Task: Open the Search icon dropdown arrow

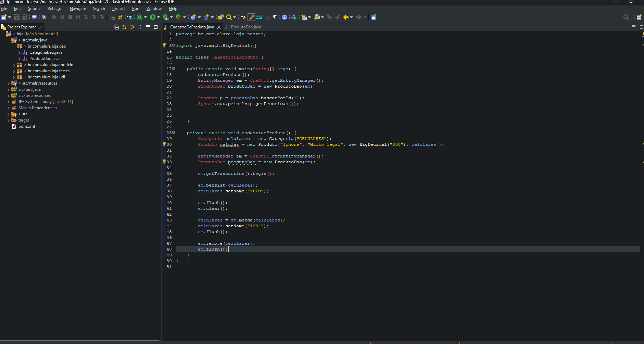Action: tap(235, 17)
